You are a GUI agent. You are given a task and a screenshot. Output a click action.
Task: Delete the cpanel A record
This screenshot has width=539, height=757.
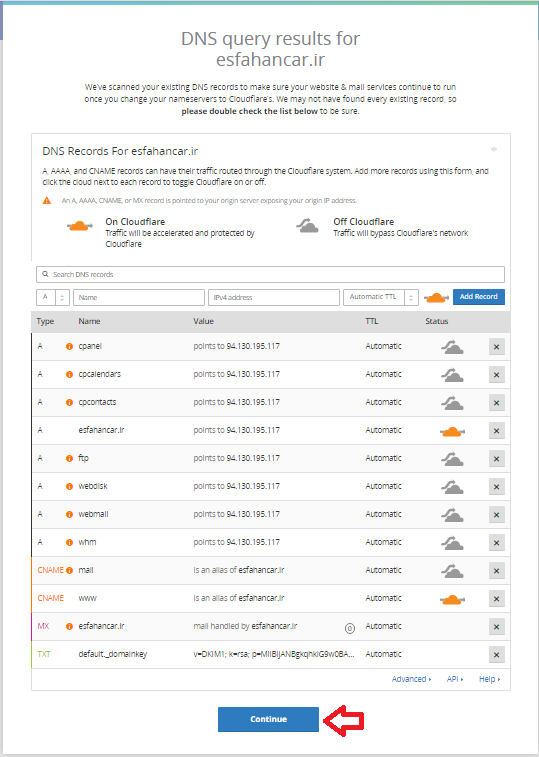[x=496, y=347]
